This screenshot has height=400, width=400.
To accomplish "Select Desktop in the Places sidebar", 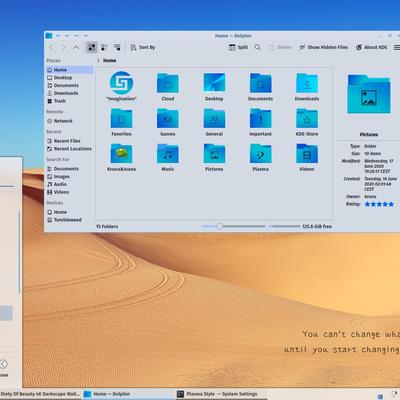I will tap(69, 77).
